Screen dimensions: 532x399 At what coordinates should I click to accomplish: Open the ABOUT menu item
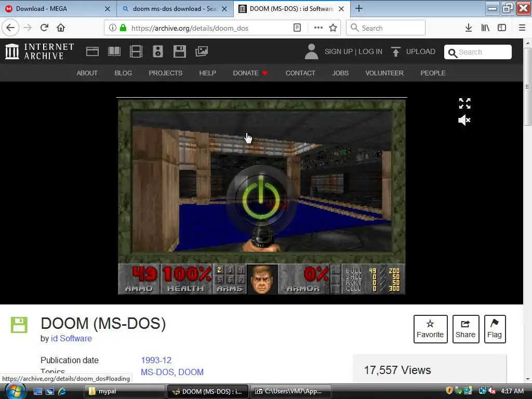point(87,73)
